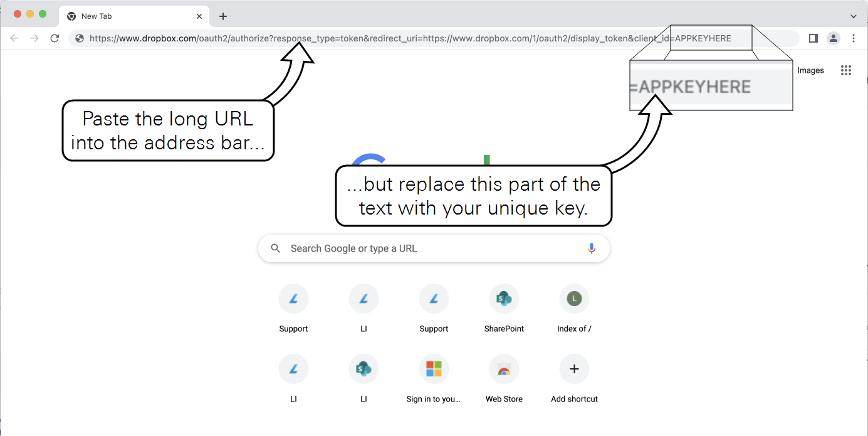Screen dimensions: 868x436
Task: View site information globe icon
Action: [80, 38]
